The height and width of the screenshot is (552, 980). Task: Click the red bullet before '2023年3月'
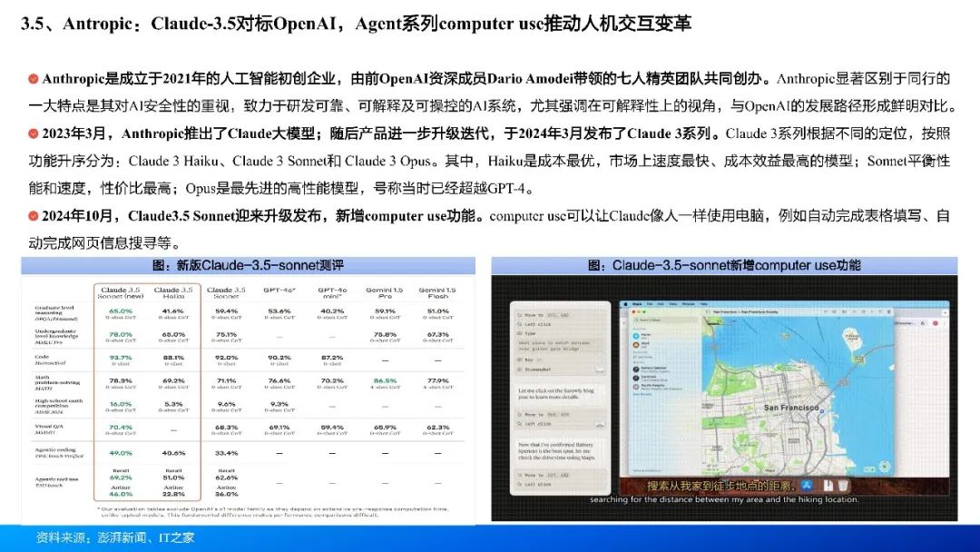34,133
